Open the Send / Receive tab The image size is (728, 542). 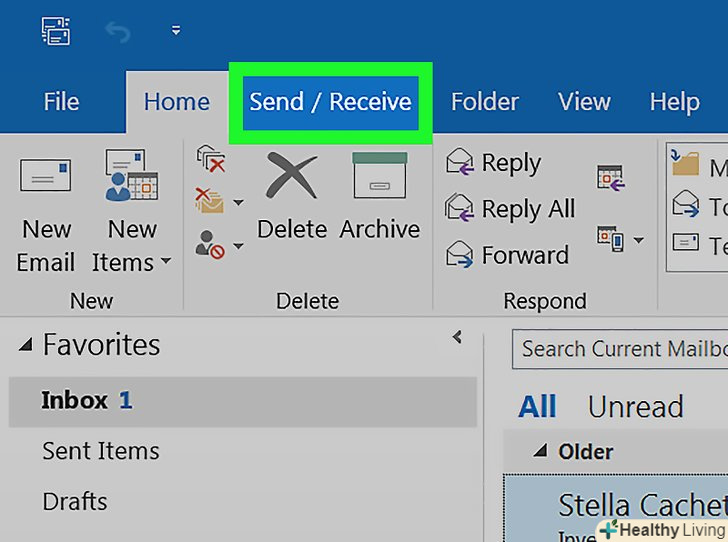point(330,102)
